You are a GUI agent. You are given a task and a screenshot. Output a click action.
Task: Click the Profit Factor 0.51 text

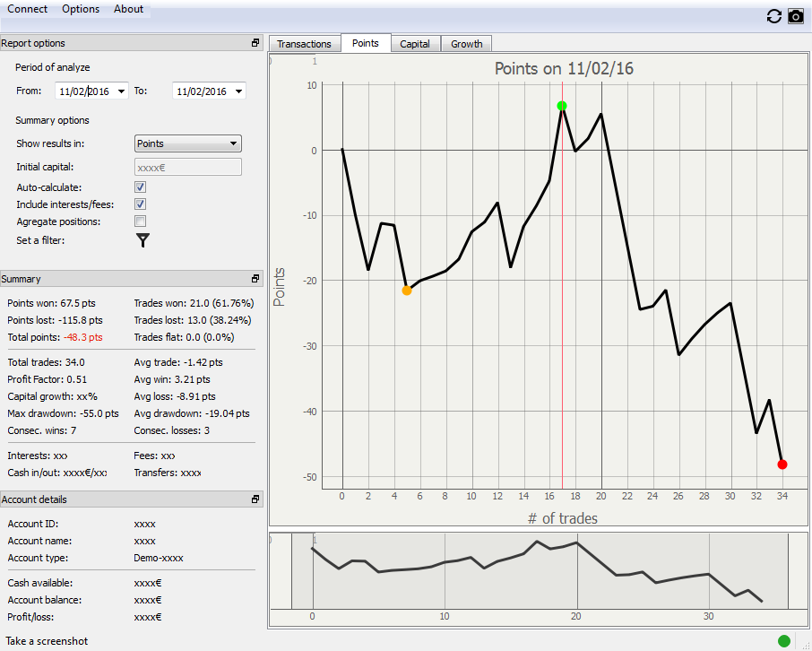(48, 379)
